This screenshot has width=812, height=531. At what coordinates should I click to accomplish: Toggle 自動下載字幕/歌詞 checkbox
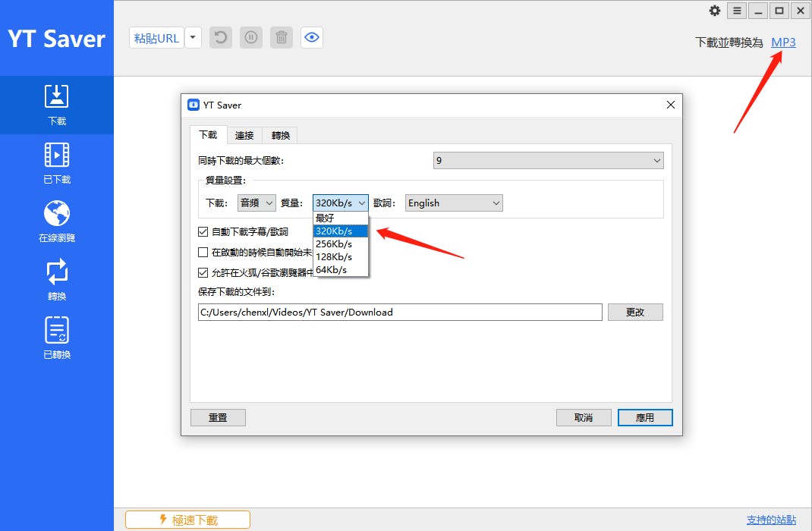[203, 232]
